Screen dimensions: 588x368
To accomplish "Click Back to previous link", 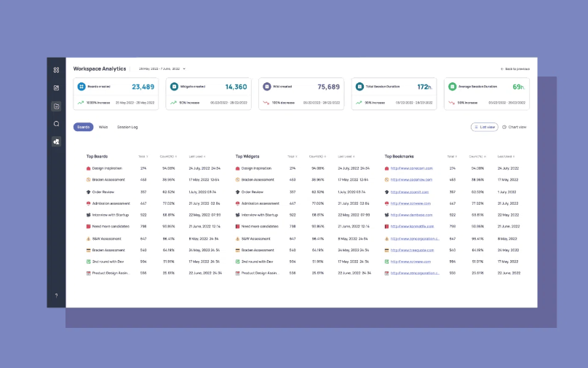I will 515,68.
